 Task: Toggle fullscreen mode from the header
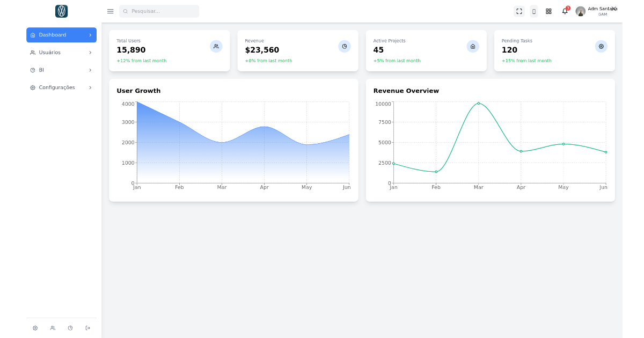coord(518,11)
